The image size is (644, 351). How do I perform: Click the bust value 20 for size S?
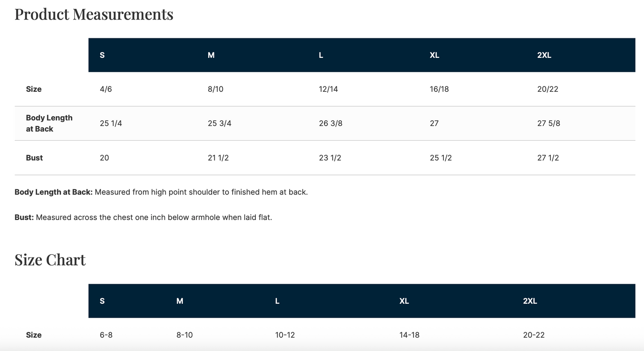coord(104,158)
